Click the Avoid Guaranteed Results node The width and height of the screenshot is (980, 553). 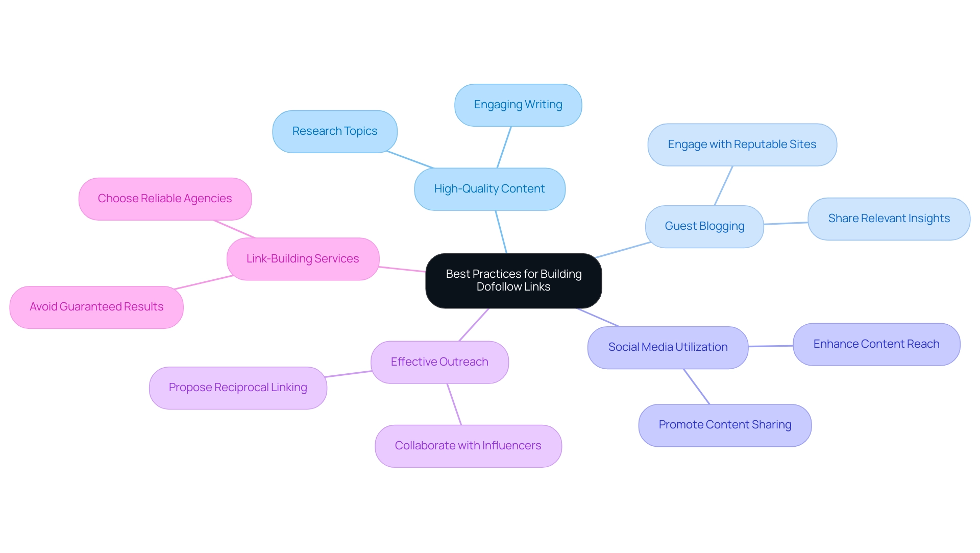(x=107, y=306)
